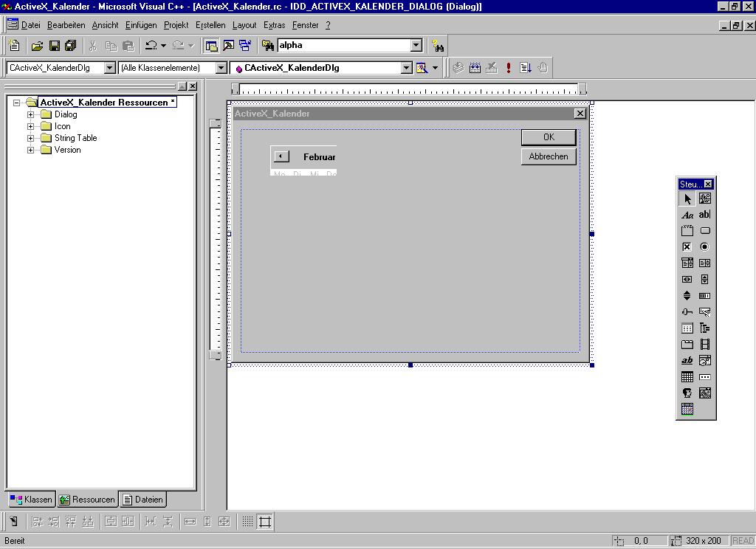Toggle the dialog grid display

[247, 522]
